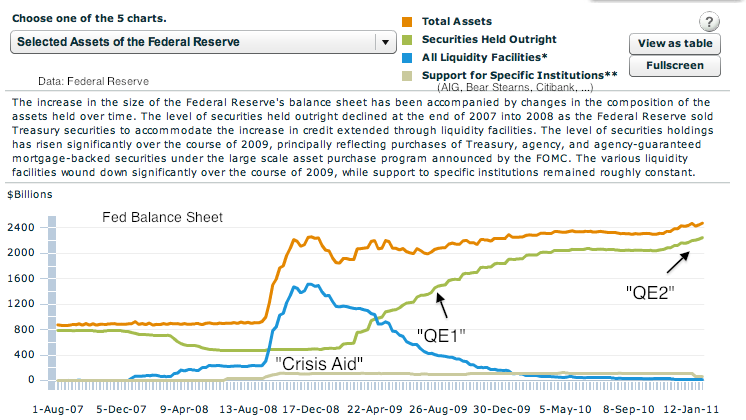The height and width of the screenshot is (420, 746).
Task: Click the chart selector dropdown arrow
Action: (384, 42)
